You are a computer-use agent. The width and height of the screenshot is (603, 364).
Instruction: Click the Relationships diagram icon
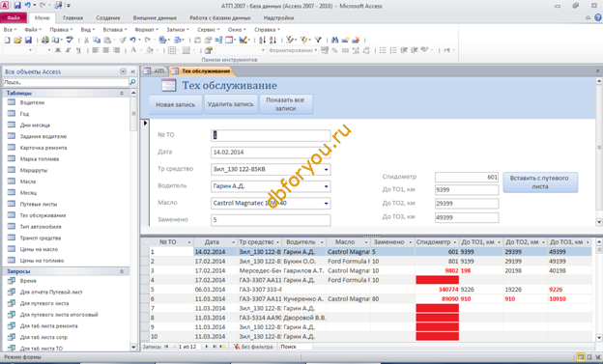pos(218,40)
